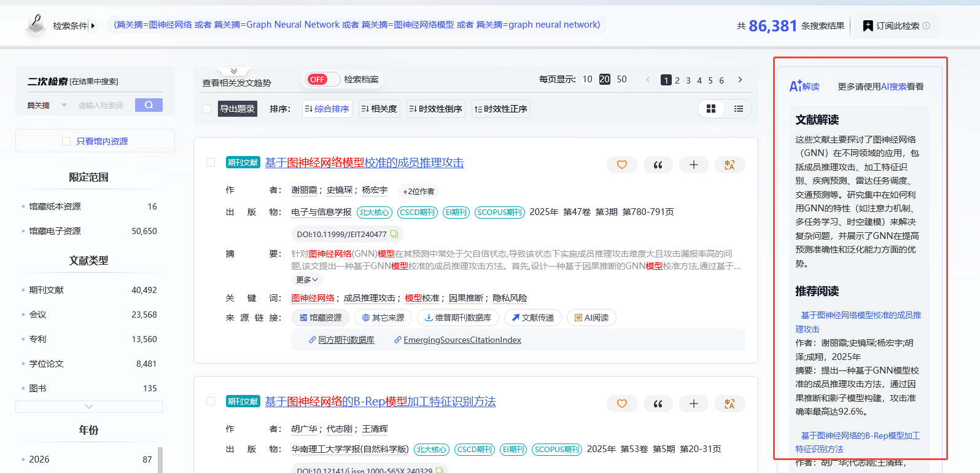Favorite the first article with heart icon
The height and width of the screenshot is (473, 980).
click(621, 165)
